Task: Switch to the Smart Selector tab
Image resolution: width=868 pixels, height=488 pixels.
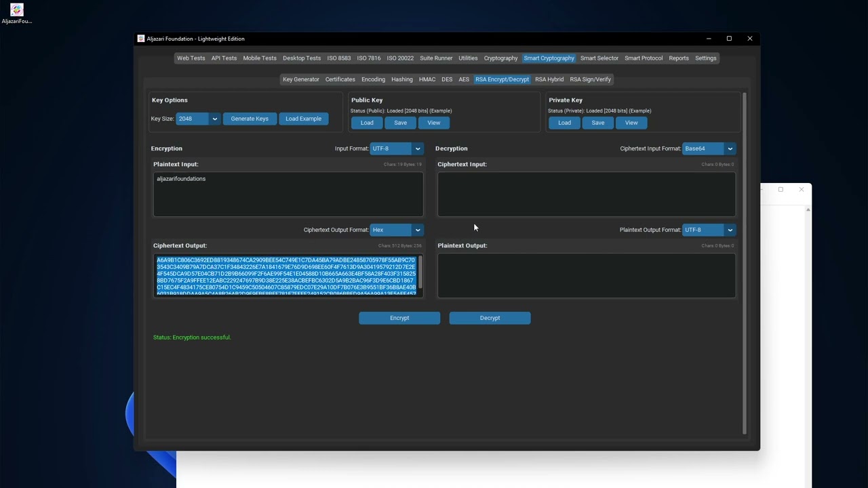Action: 599,58
